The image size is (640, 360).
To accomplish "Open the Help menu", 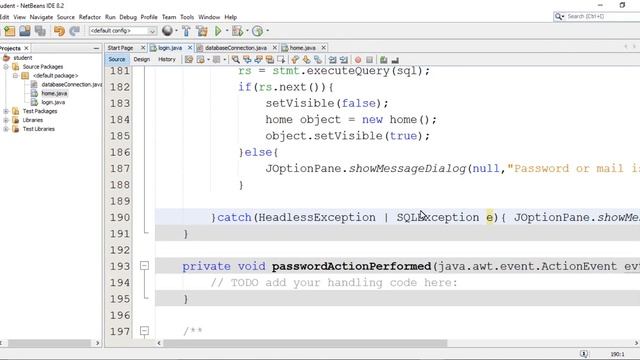I will click(x=231, y=17).
